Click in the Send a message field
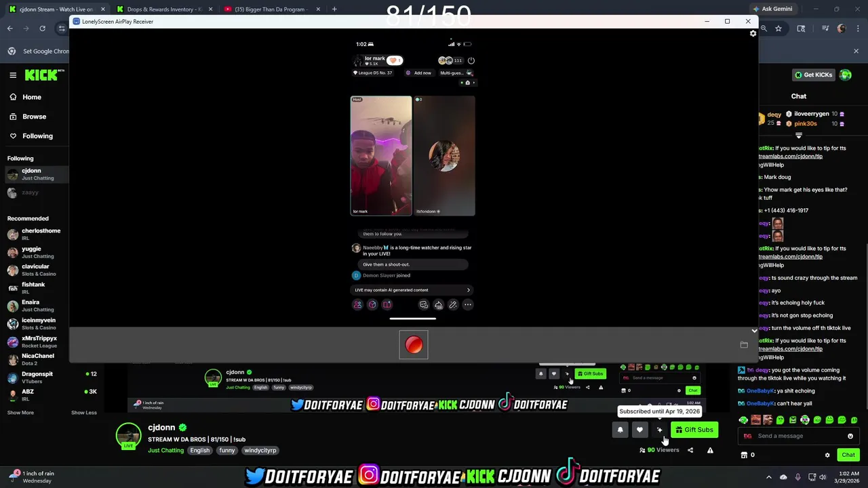The width and height of the screenshot is (868, 488). 797,436
